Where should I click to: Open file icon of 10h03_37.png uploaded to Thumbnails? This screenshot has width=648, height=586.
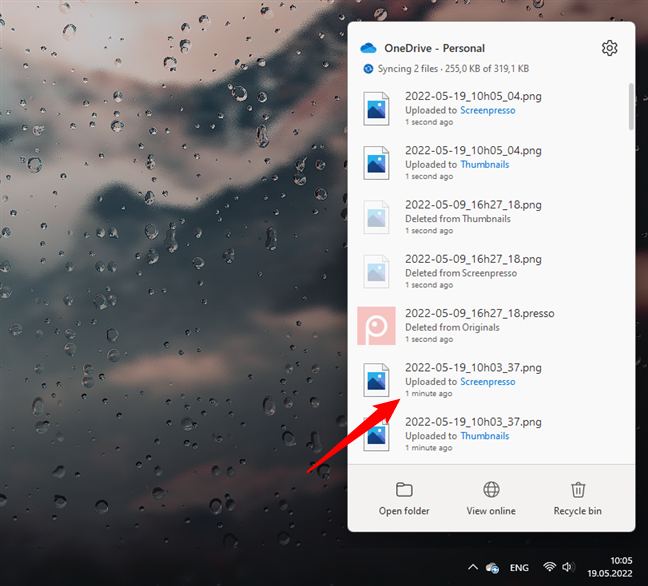pyautogui.click(x=376, y=434)
